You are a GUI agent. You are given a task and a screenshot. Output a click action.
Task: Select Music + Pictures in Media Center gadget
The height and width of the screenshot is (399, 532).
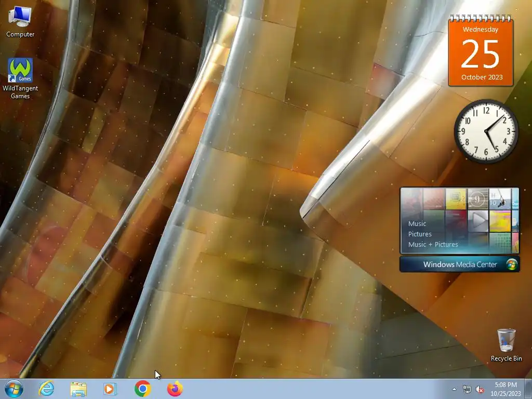tap(433, 244)
